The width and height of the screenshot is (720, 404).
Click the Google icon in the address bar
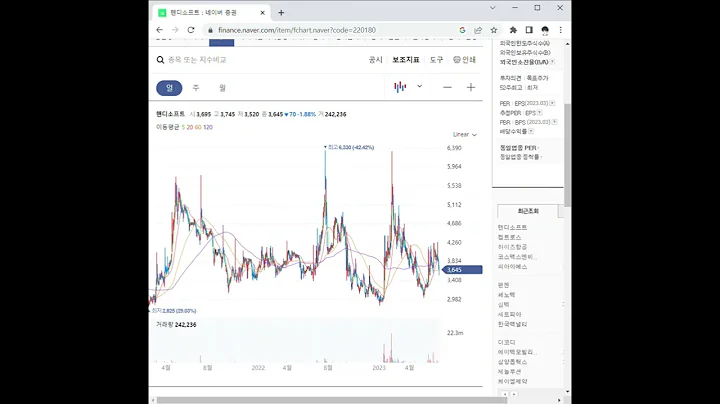(x=462, y=30)
